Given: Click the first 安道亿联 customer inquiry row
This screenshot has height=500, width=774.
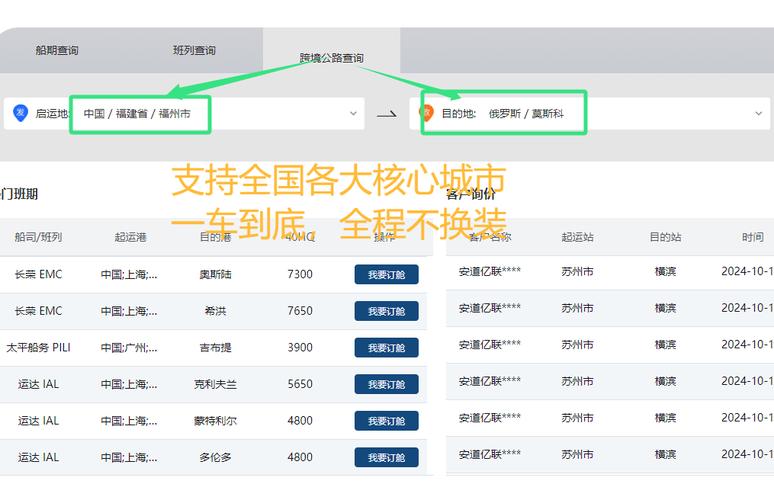Looking at the screenshot, I should coord(490,271).
